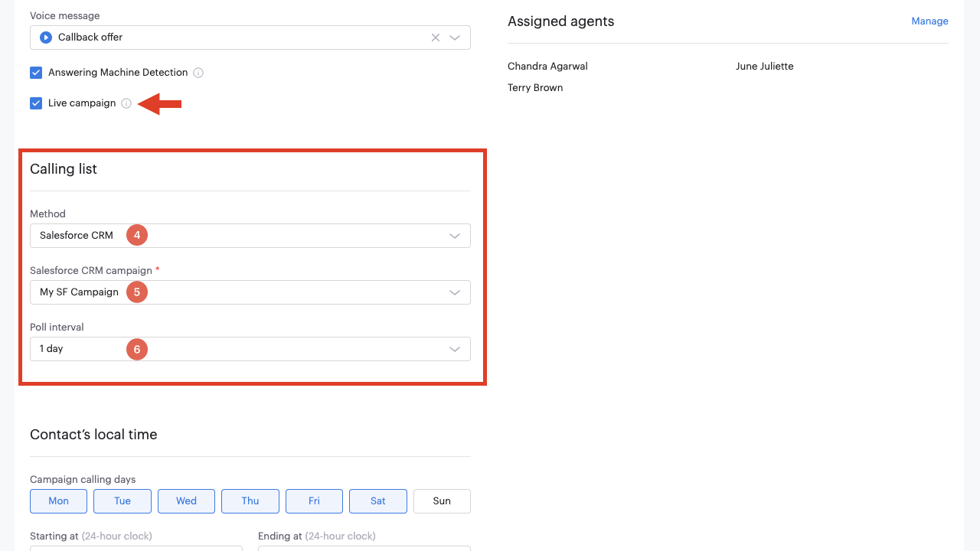Click the red step 6 marker

137,349
